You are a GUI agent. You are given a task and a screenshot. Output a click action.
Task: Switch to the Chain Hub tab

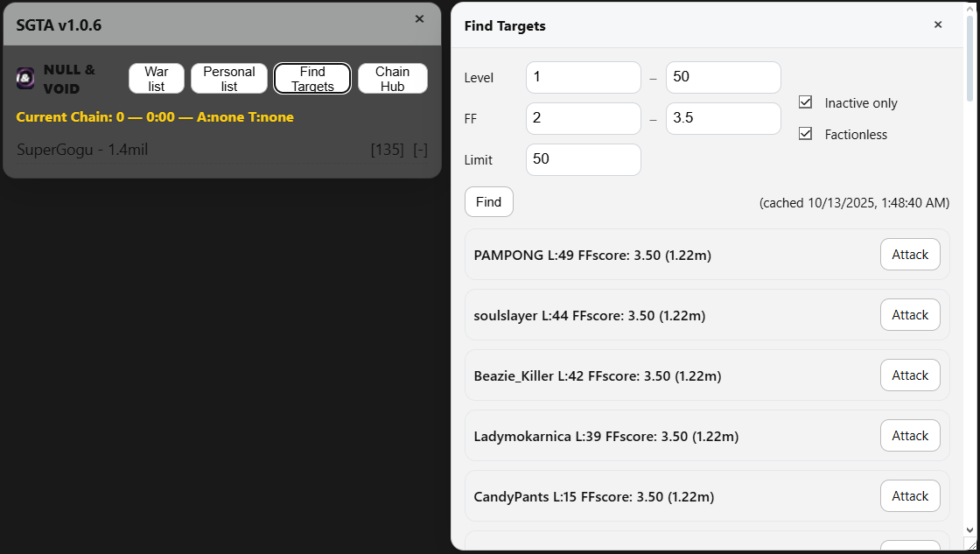(x=392, y=78)
